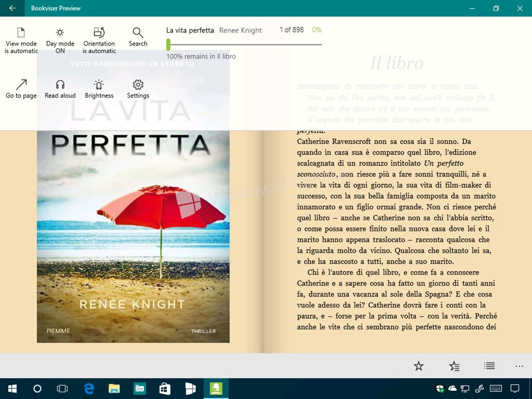
Task: Open OneDrive cloud tray icon
Action: click(452, 388)
